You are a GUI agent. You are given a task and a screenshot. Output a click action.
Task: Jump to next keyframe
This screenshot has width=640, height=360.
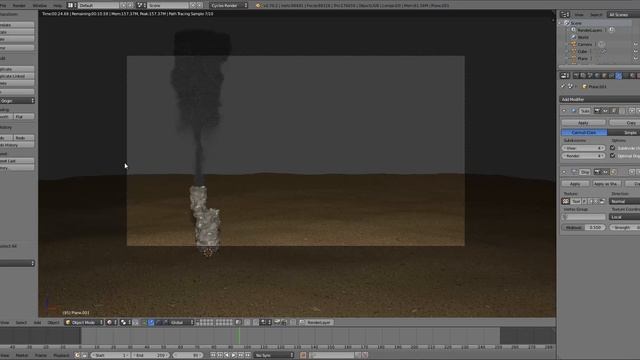coord(241,355)
